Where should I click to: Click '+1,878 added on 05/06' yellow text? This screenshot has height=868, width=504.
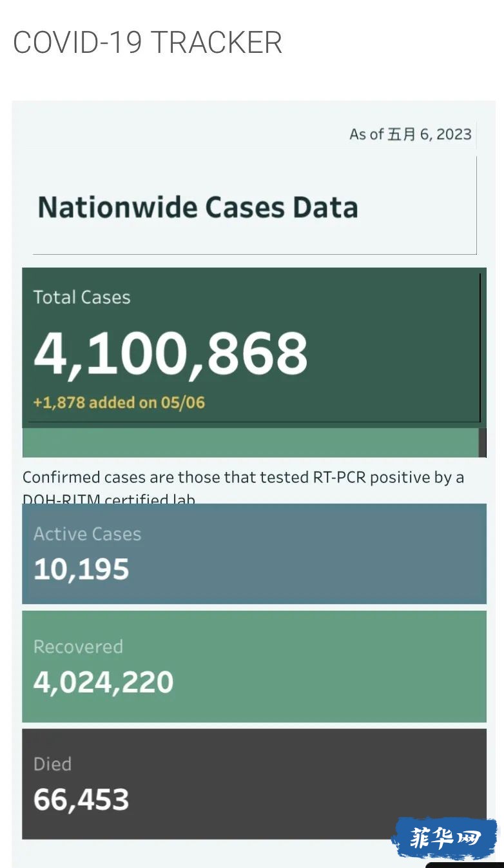pyautogui.click(x=119, y=403)
